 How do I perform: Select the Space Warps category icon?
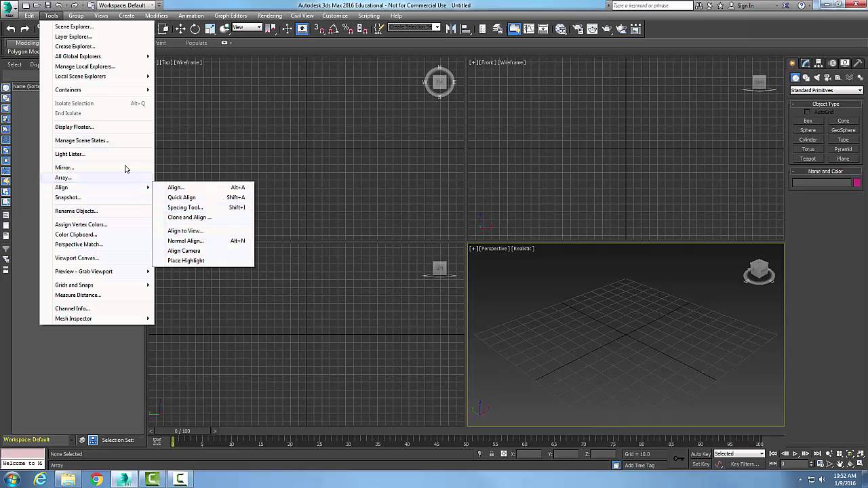point(850,77)
